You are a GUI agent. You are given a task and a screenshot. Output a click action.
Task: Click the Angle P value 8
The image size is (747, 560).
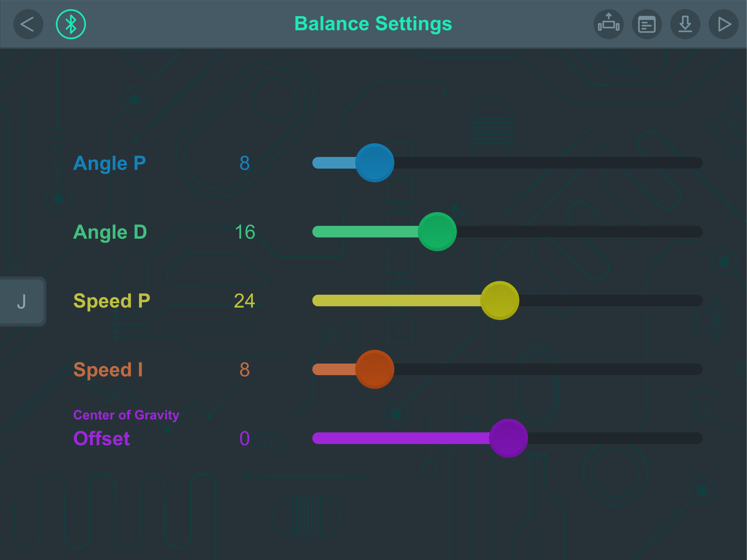[244, 163]
